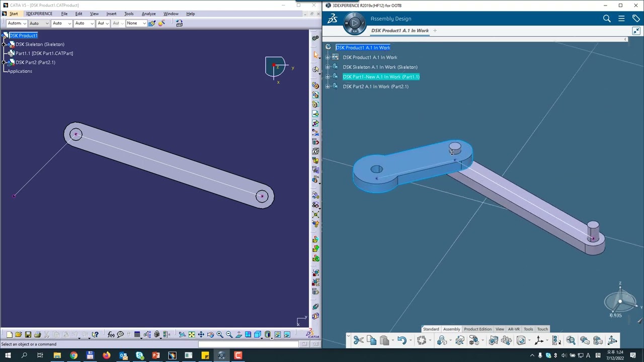Click the CATIA compass in viewport
Viewport: 644px width, 362px height.
[276, 68]
